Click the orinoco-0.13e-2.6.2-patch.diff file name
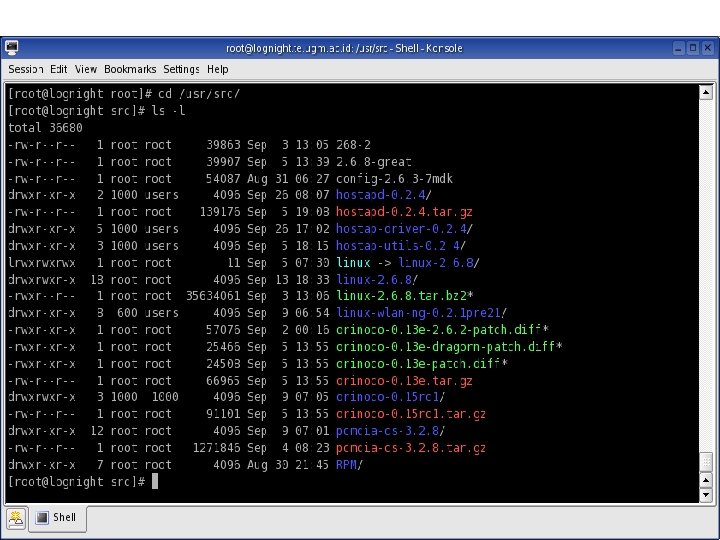 click(x=442, y=330)
